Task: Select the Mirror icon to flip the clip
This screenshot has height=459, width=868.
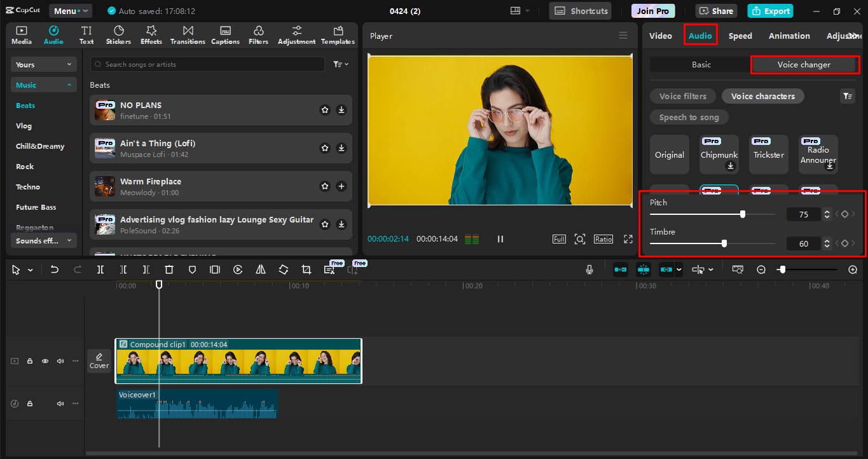Action: click(260, 270)
